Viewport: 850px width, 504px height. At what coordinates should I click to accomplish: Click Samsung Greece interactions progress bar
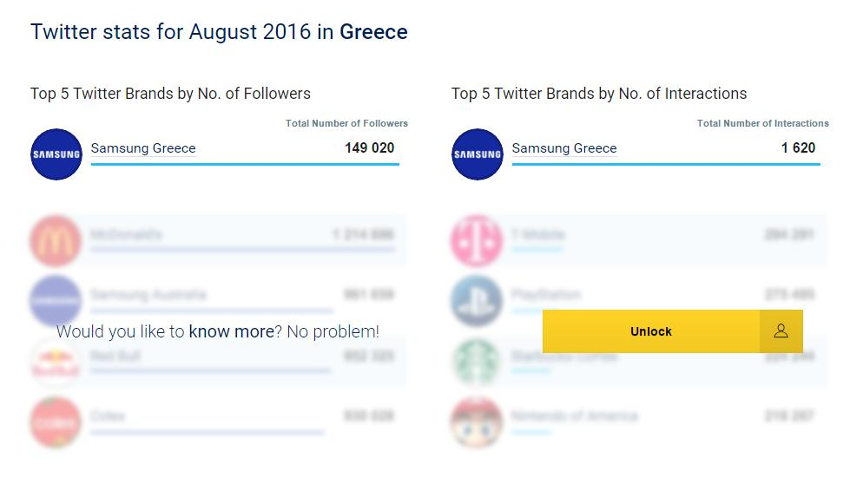[x=666, y=164]
